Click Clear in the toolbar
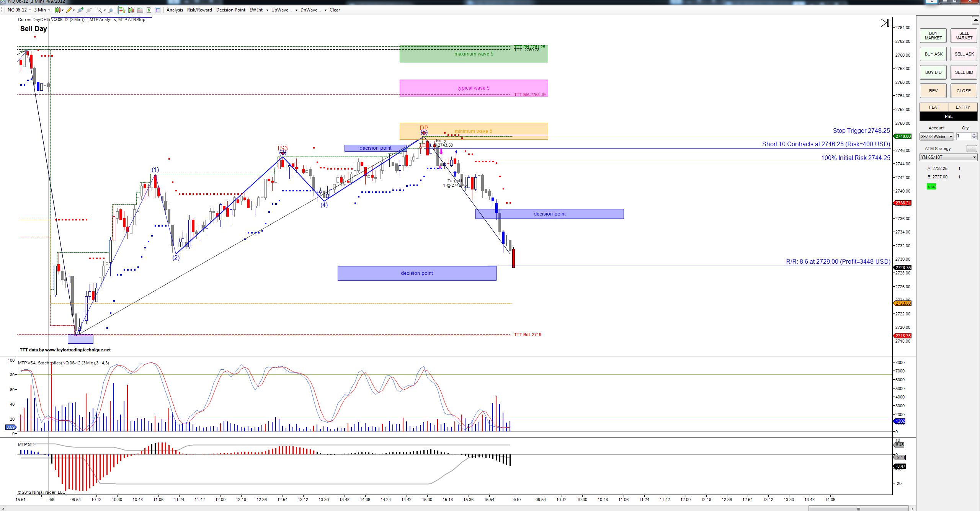Screen dimensions: 980x511 tap(335, 10)
